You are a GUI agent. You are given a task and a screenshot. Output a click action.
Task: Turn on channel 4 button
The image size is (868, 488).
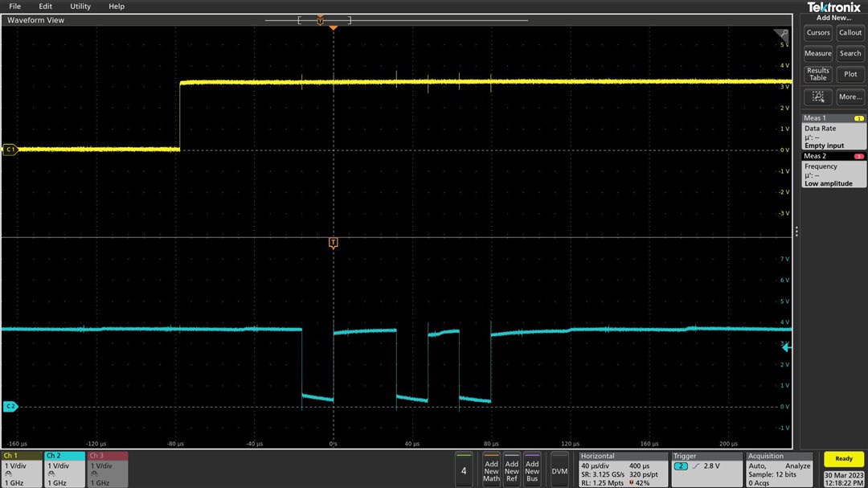[x=464, y=470]
